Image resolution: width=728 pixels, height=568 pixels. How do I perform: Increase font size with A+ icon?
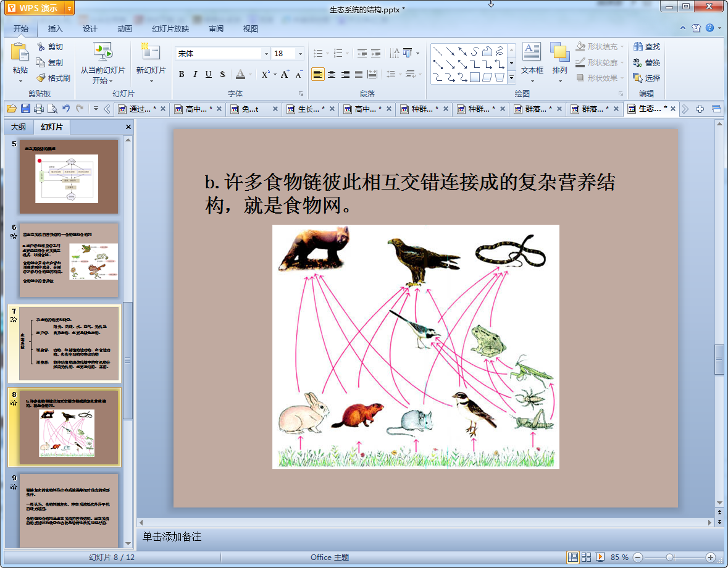click(x=285, y=74)
